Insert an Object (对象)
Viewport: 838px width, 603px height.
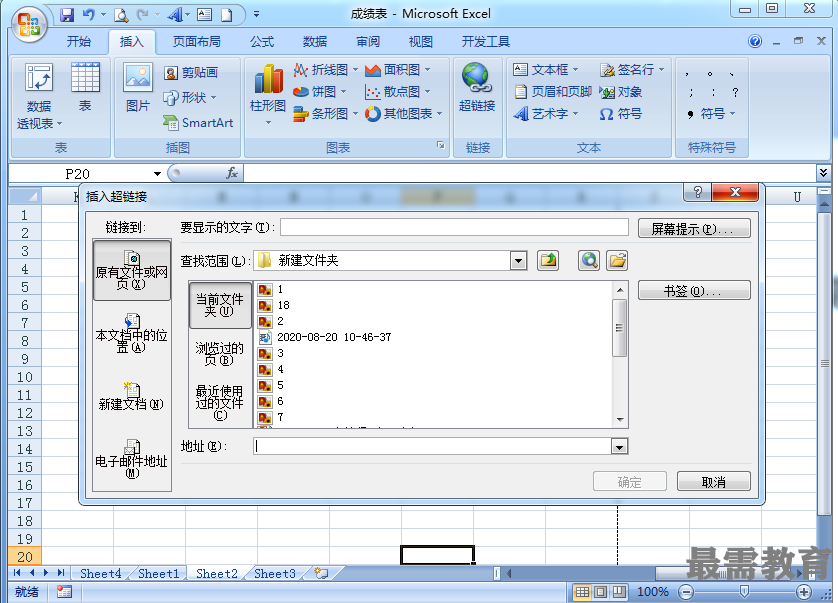tap(621, 92)
